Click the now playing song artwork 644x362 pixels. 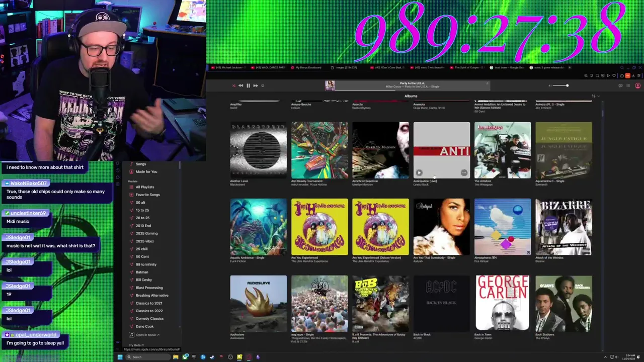pyautogui.click(x=330, y=85)
